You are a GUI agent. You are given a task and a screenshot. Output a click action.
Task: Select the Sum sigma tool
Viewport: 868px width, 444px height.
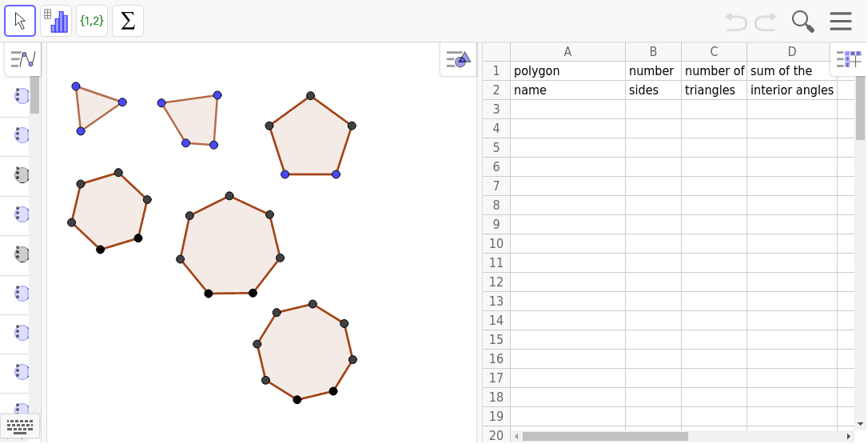click(128, 21)
